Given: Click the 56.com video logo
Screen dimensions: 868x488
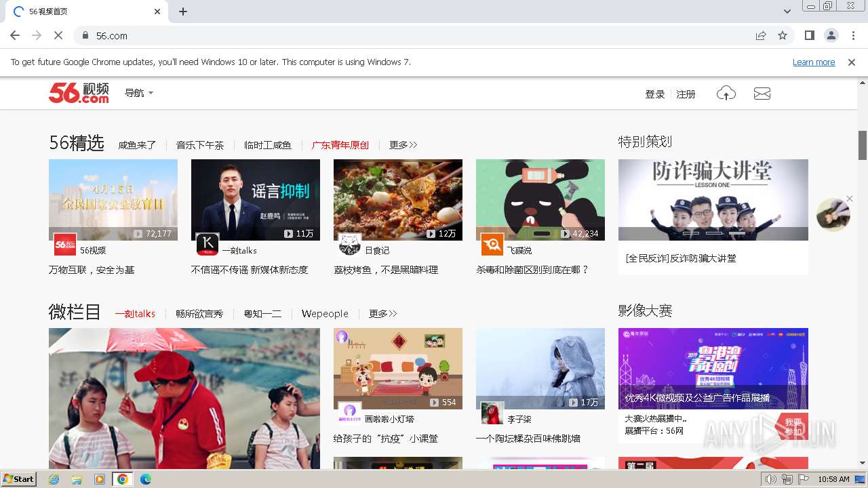Looking at the screenshot, I should click(x=79, y=93).
